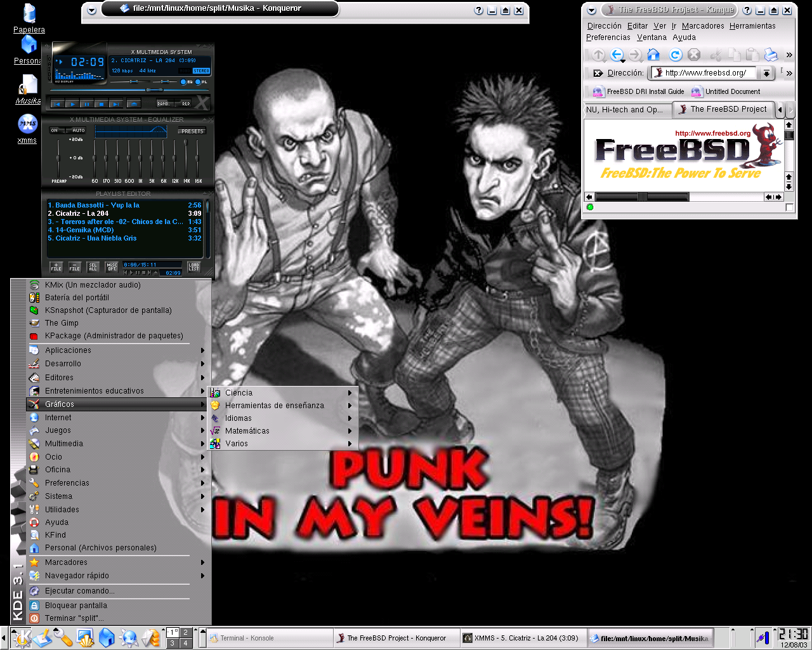Open the Papelera trash desktop icon

(29, 18)
